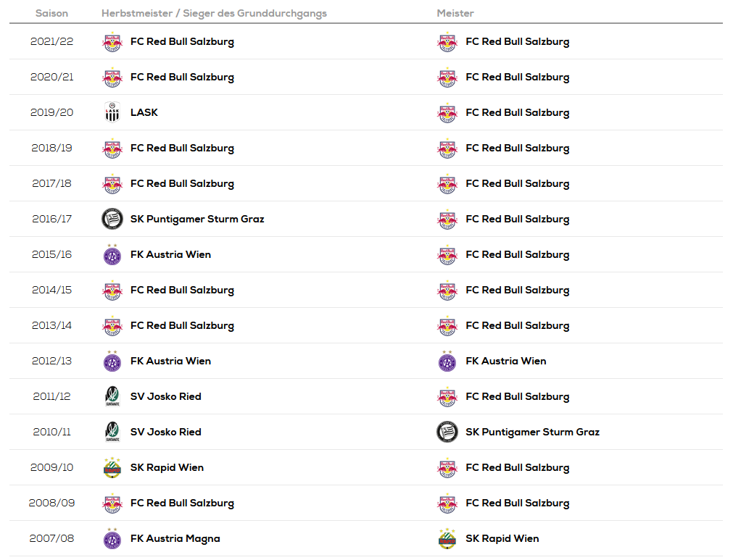Click the LASK crest in 2019/20 row

point(112,112)
